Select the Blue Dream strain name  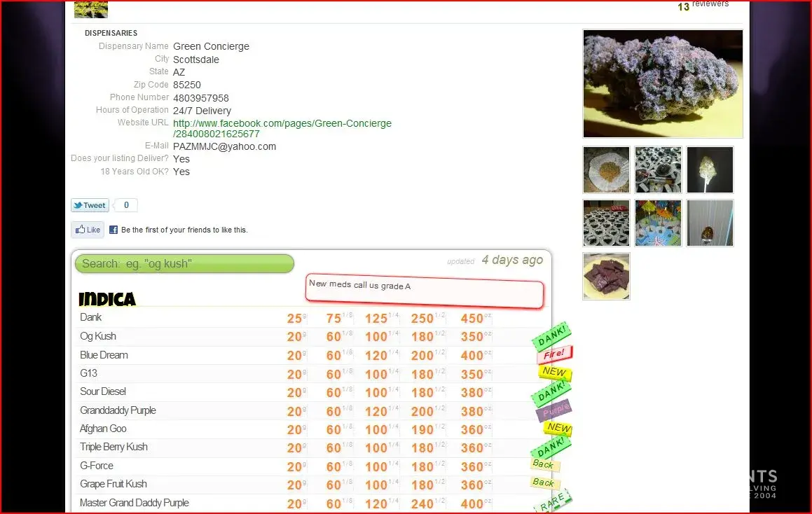pos(104,354)
